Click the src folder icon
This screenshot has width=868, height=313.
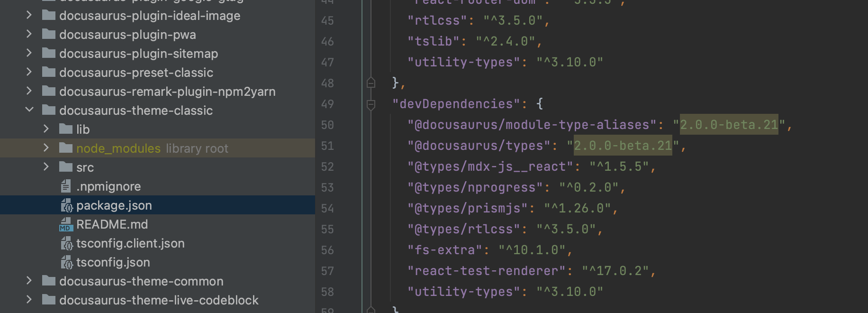pos(65,167)
